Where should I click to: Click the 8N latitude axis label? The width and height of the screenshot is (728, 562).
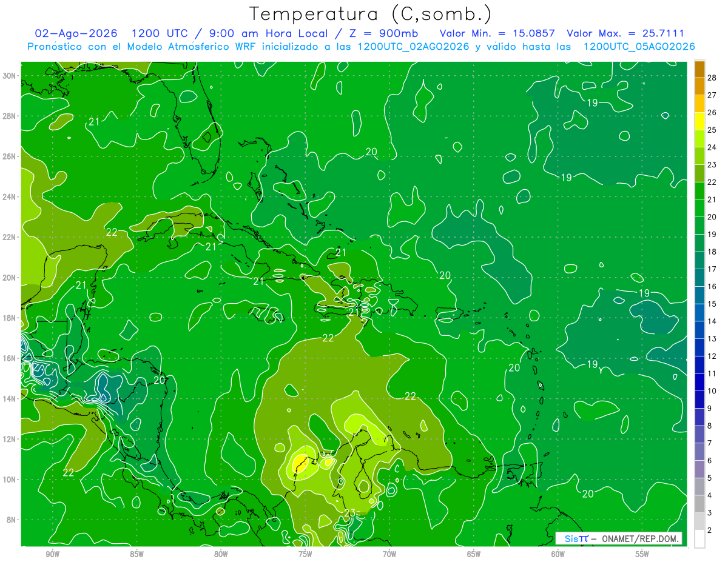[12, 520]
